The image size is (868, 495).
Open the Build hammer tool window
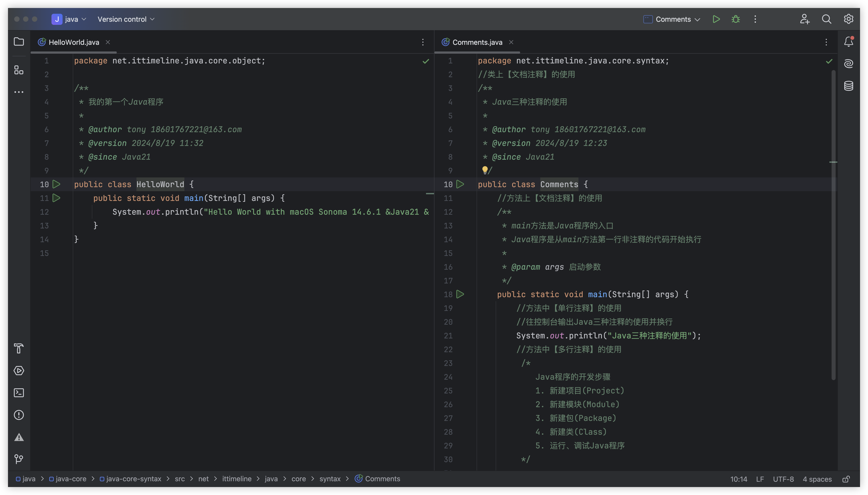pos(19,348)
